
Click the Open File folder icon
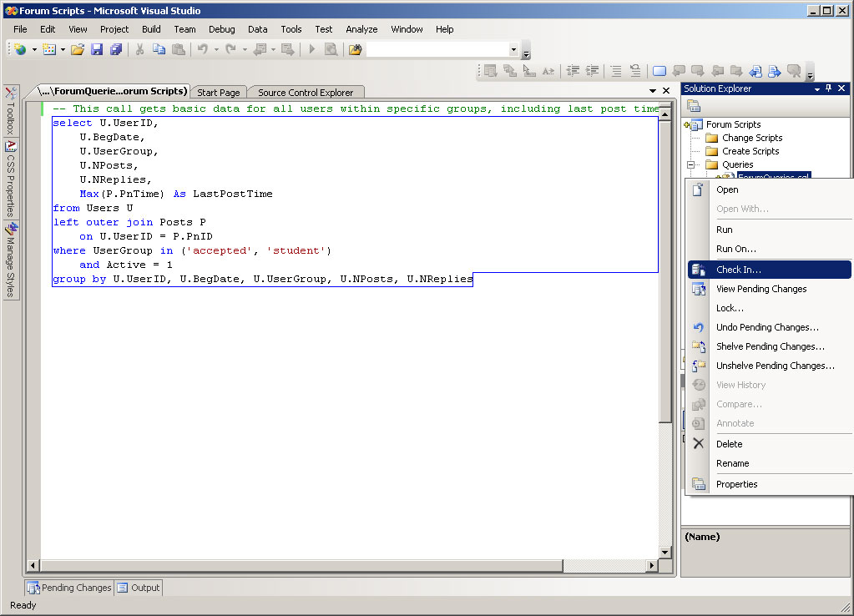pos(78,49)
